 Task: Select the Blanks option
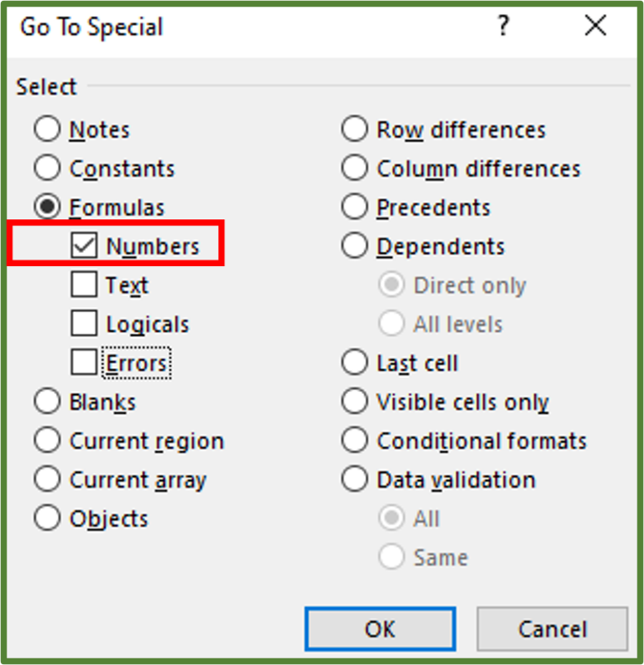click(x=47, y=402)
